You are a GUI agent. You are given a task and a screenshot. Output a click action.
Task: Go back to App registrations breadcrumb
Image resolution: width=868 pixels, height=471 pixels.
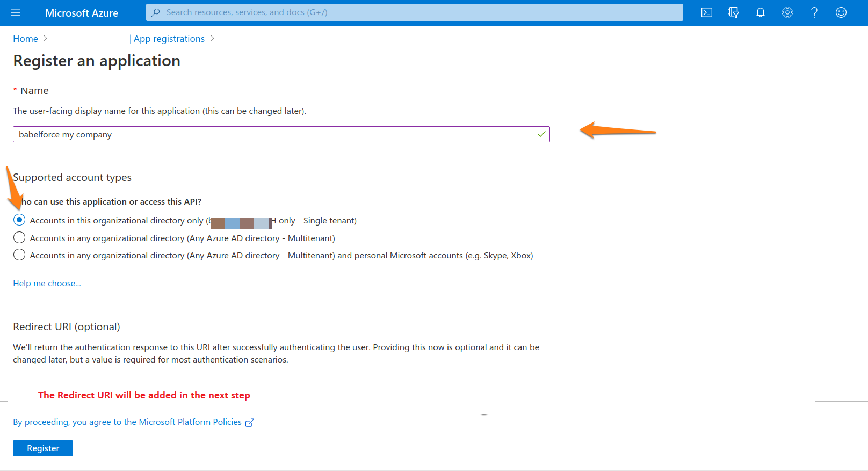tap(169, 39)
